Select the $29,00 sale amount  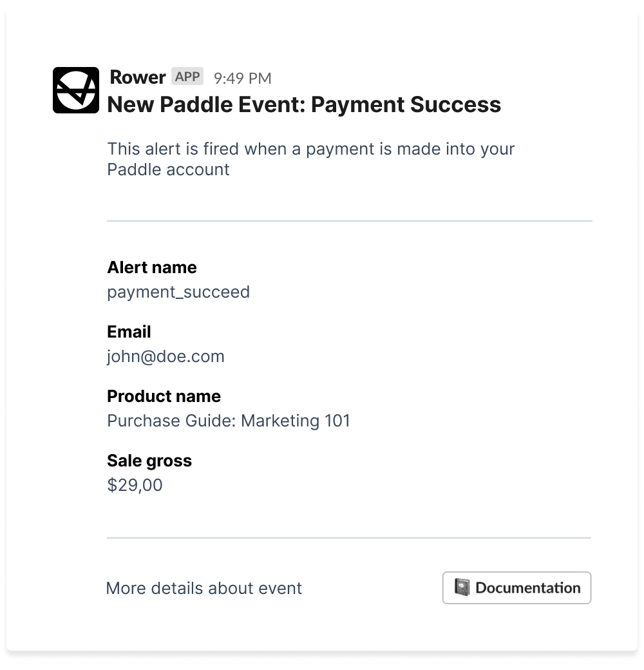[135, 485]
